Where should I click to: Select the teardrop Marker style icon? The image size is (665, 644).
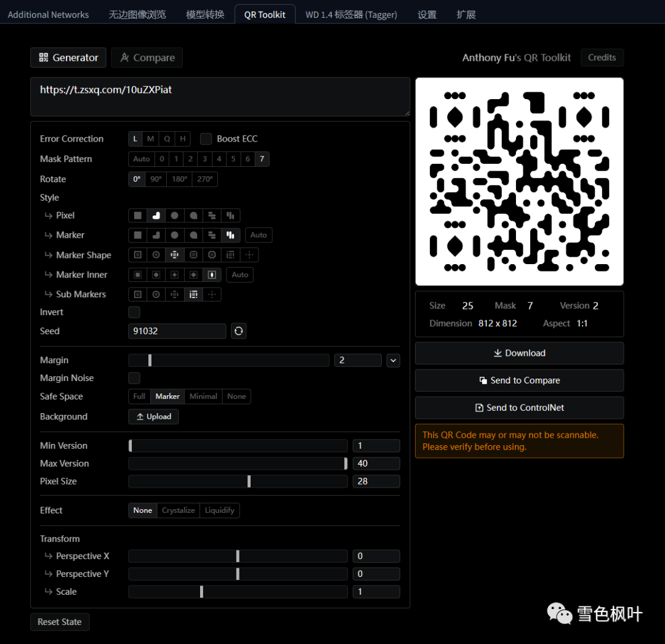[193, 235]
